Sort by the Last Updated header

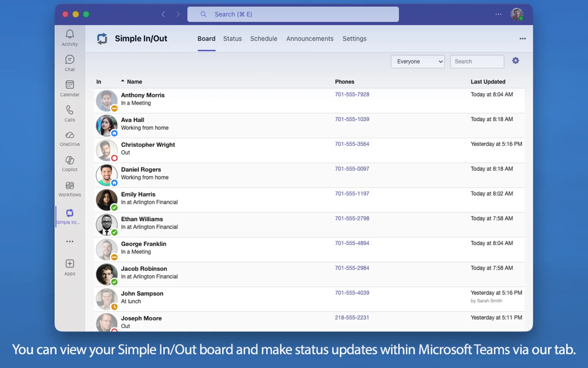click(x=488, y=82)
